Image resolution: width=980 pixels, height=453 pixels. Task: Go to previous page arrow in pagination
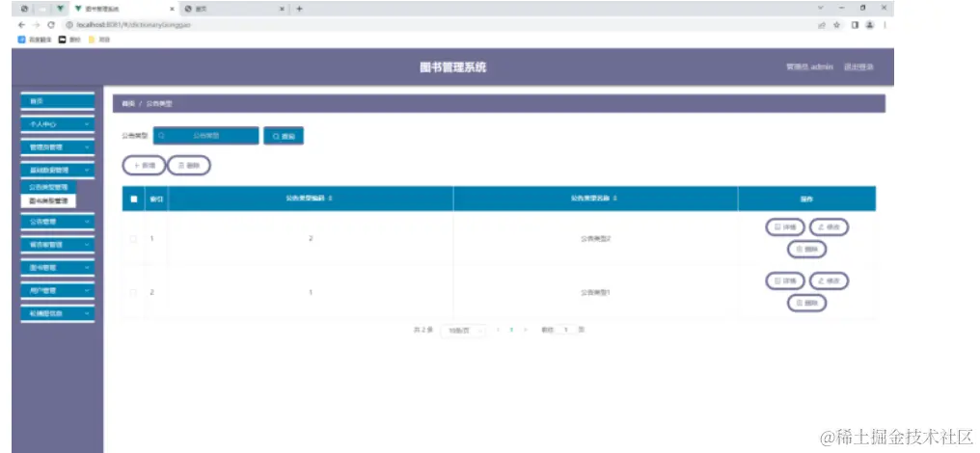[498, 330]
